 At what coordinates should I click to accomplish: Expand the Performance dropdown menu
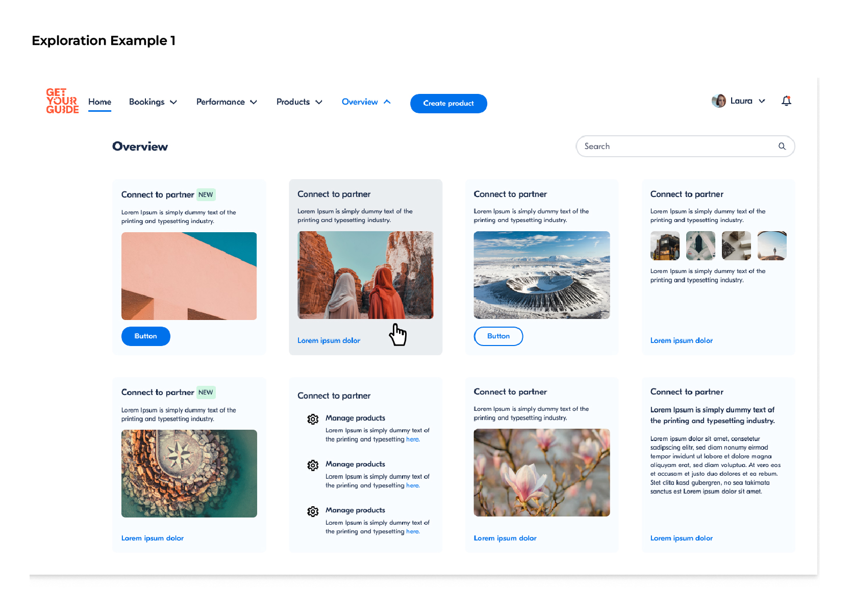[227, 102]
